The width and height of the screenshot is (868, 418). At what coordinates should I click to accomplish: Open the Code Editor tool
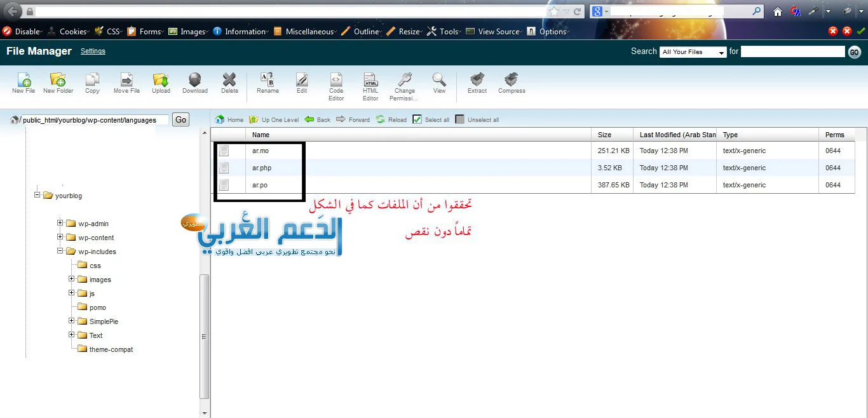[336, 80]
